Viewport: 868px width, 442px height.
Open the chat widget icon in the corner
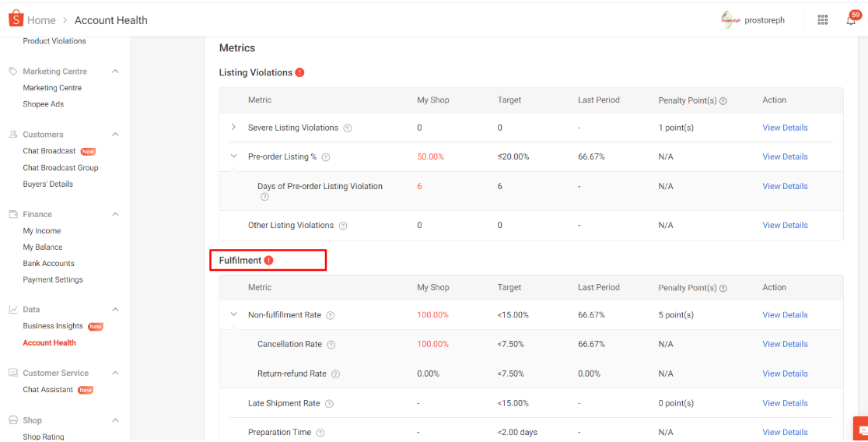point(861,430)
